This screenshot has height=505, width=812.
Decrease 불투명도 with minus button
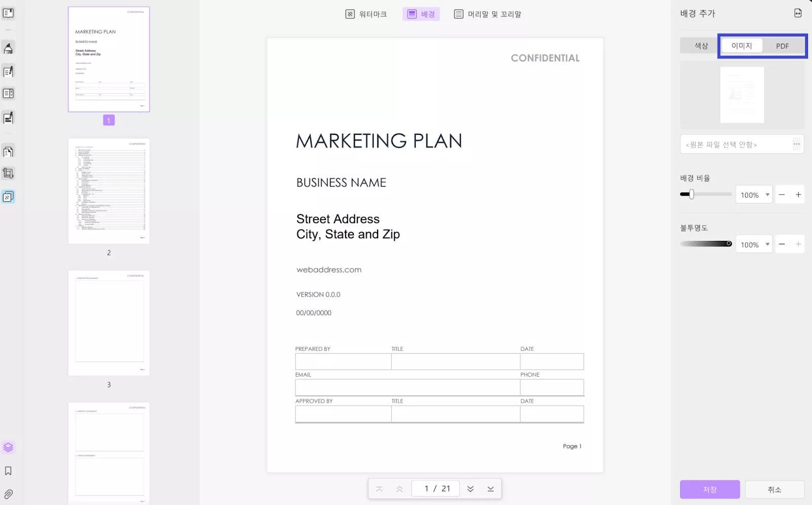pyautogui.click(x=782, y=244)
